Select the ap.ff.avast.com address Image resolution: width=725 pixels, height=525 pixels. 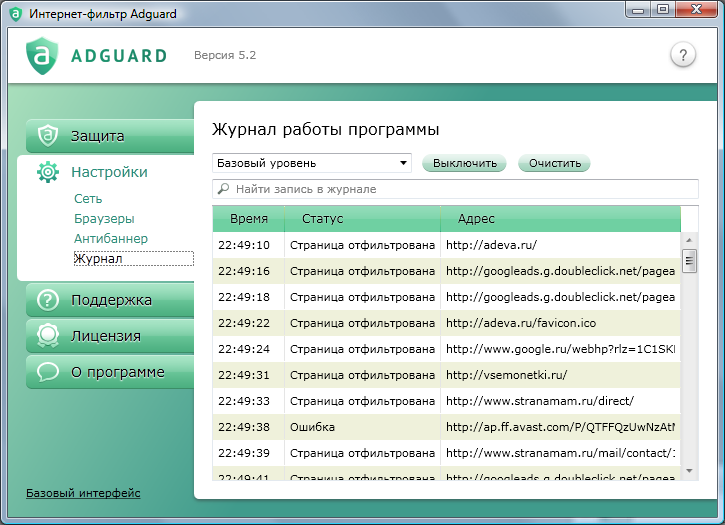[560, 426]
